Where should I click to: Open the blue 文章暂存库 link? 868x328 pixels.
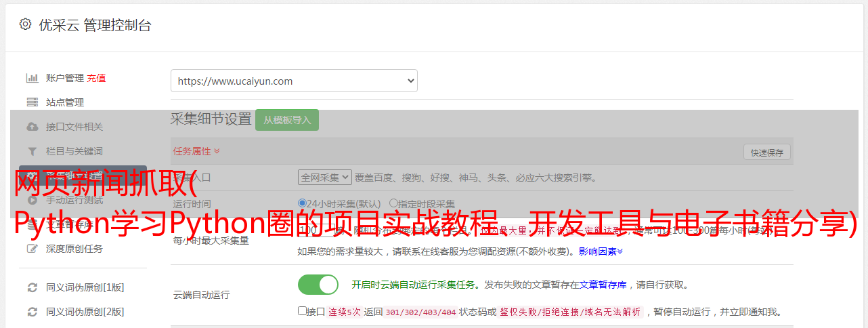coord(603,285)
